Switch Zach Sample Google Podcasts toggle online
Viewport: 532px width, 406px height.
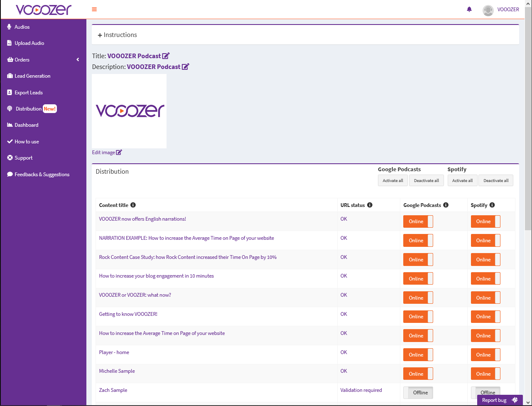click(x=418, y=393)
